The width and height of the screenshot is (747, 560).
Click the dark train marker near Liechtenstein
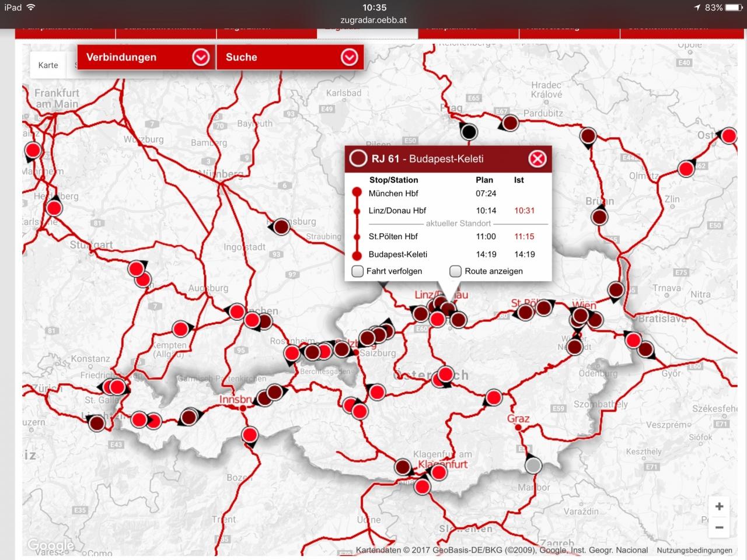pos(97,423)
